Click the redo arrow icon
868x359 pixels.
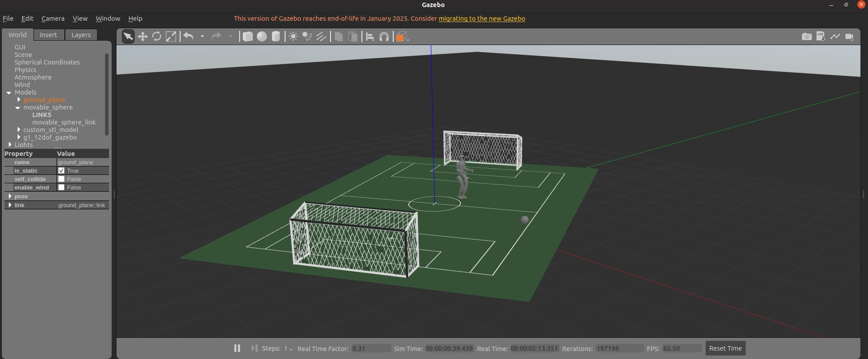pyautogui.click(x=216, y=36)
